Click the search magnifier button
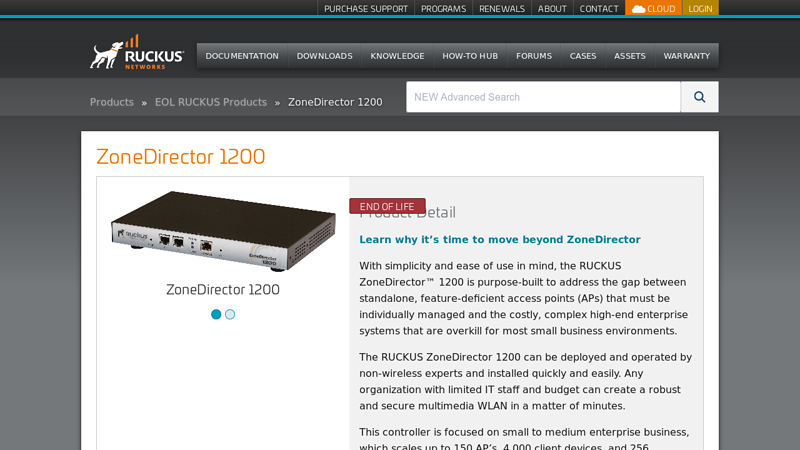800x450 pixels. coord(699,97)
